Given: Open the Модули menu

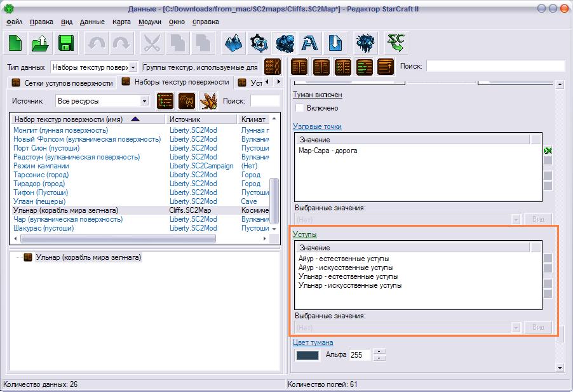Looking at the screenshot, I should click(150, 22).
